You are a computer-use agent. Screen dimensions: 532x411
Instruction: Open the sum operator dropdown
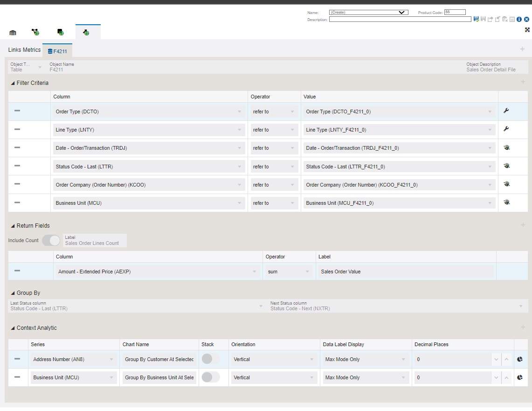click(x=288, y=272)
